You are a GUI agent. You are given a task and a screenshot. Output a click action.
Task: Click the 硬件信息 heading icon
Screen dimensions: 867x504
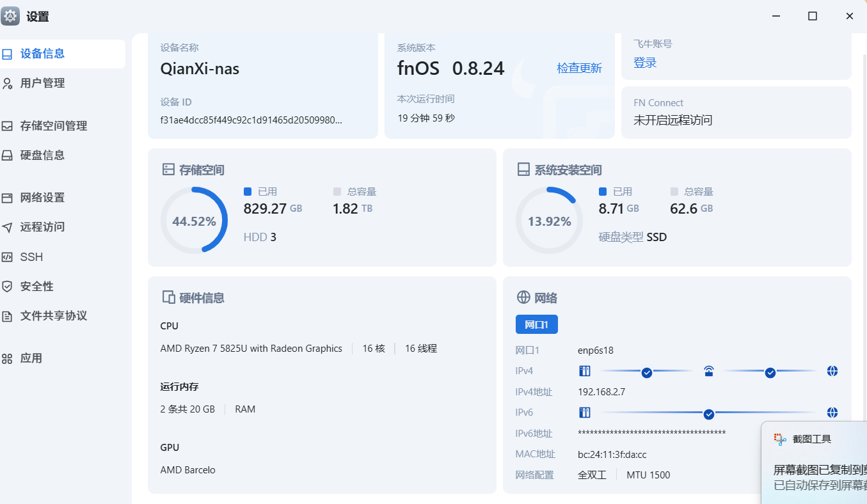[x=168, y=297]
